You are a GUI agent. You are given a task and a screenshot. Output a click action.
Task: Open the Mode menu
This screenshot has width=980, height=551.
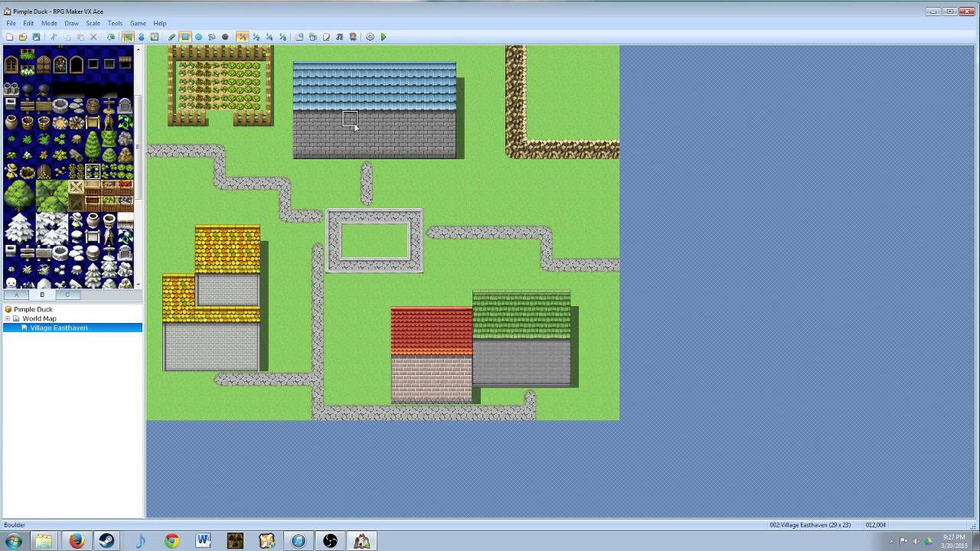click(49, 23)
